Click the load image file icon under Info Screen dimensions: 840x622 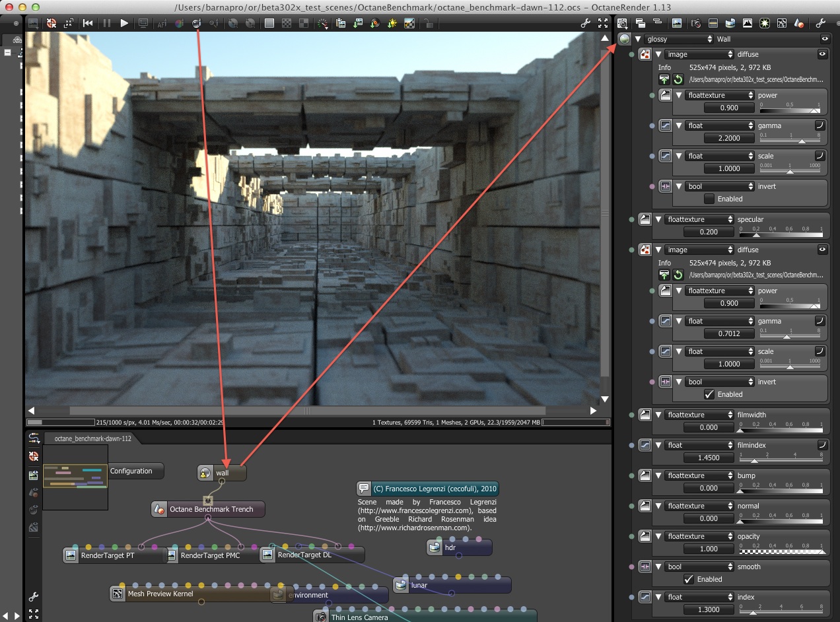coord(664,80)
